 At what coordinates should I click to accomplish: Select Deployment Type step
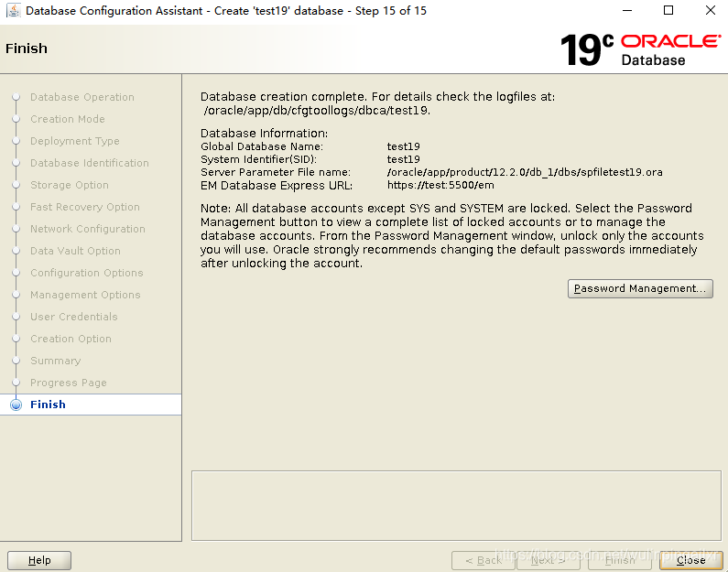point(75,141)
